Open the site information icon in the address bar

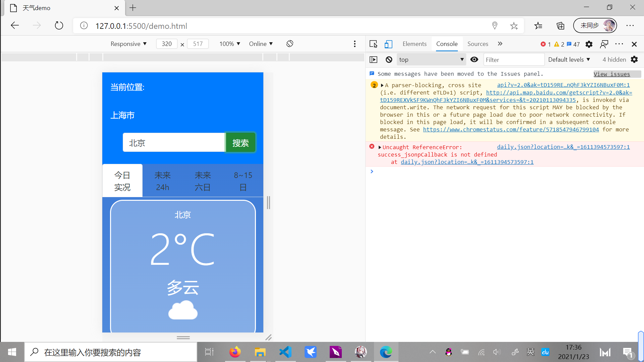84,26
